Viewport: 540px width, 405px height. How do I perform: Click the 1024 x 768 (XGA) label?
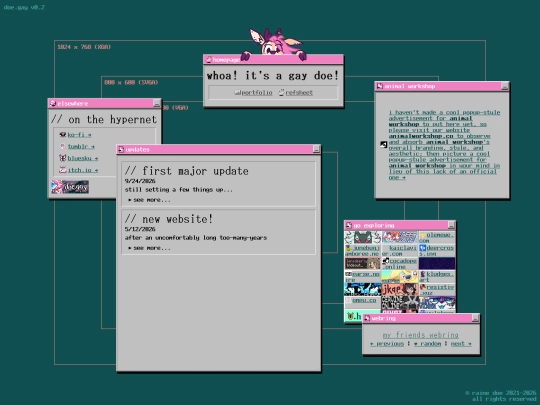[84, 47]
